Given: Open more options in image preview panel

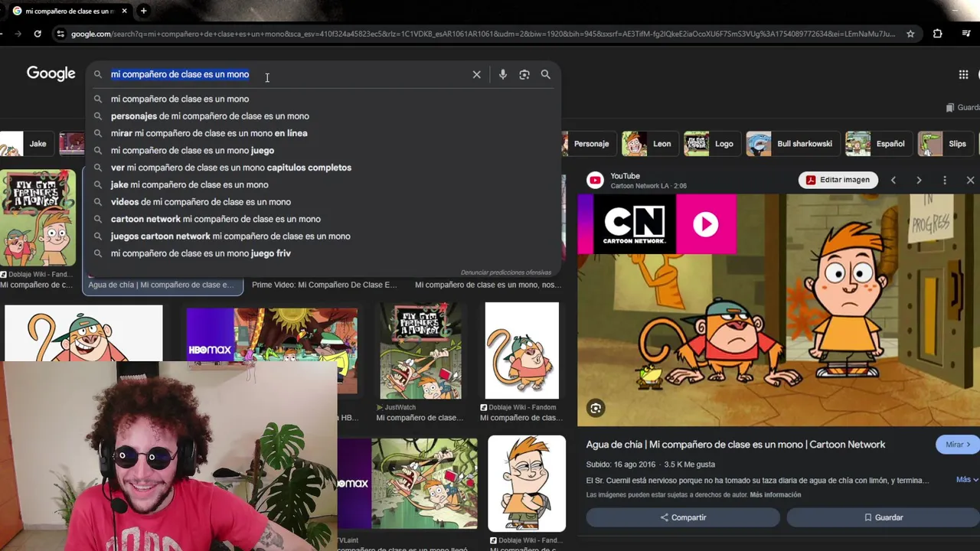Looking at the screenshot, I should coord(945,180).
